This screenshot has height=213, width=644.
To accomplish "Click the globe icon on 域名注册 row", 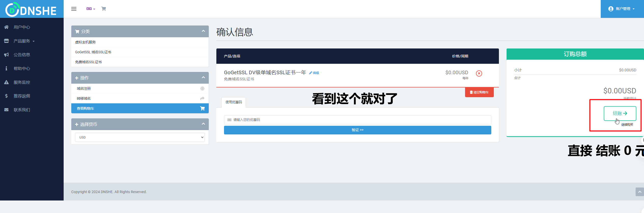I will [x=202, y=89].
